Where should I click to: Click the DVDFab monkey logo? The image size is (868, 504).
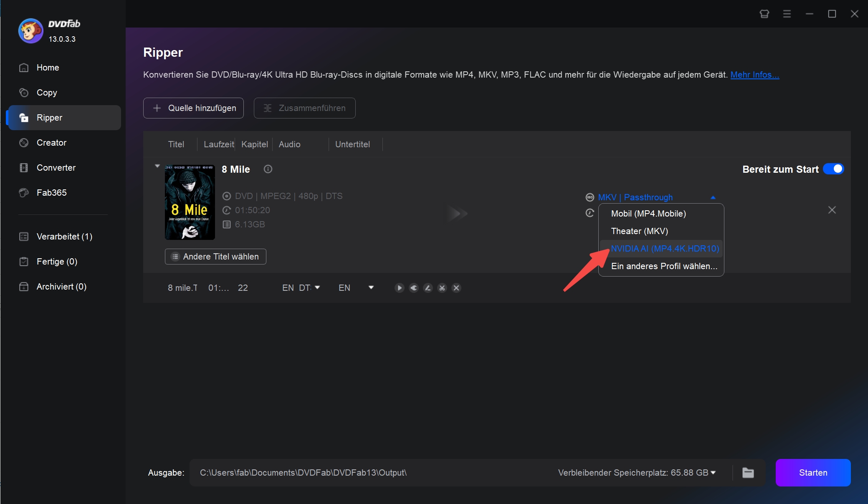point(30,30)
